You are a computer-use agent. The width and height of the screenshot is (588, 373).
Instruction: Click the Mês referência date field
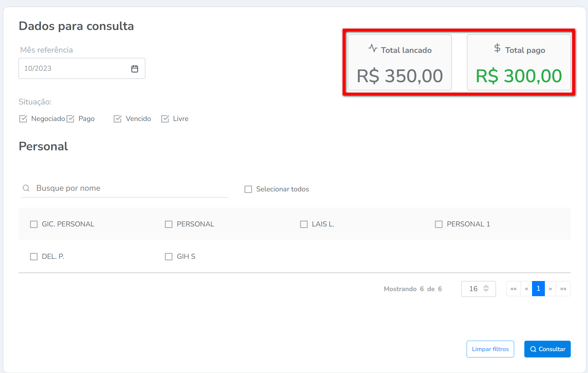coord(75,68)
